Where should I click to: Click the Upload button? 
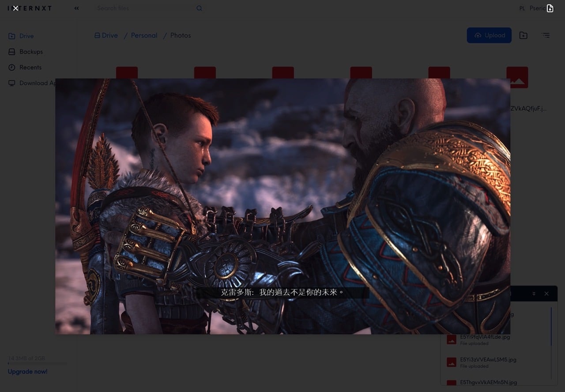(489, 35)
